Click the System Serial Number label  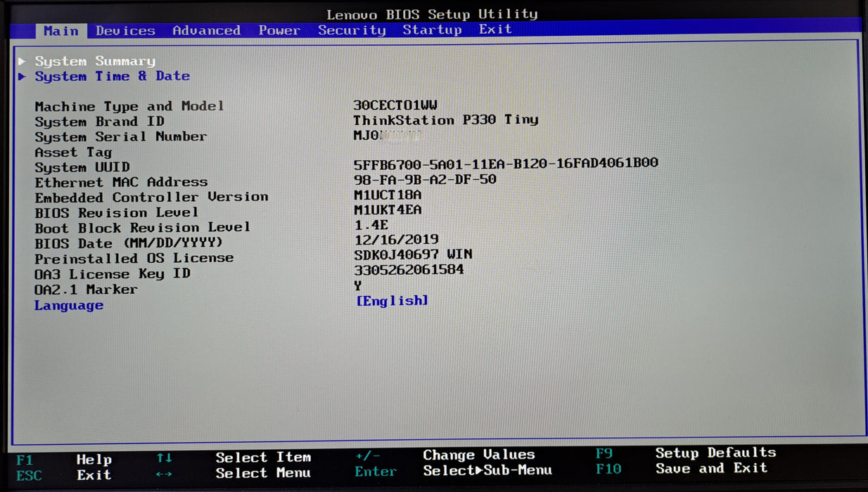(x=121, y=136)
